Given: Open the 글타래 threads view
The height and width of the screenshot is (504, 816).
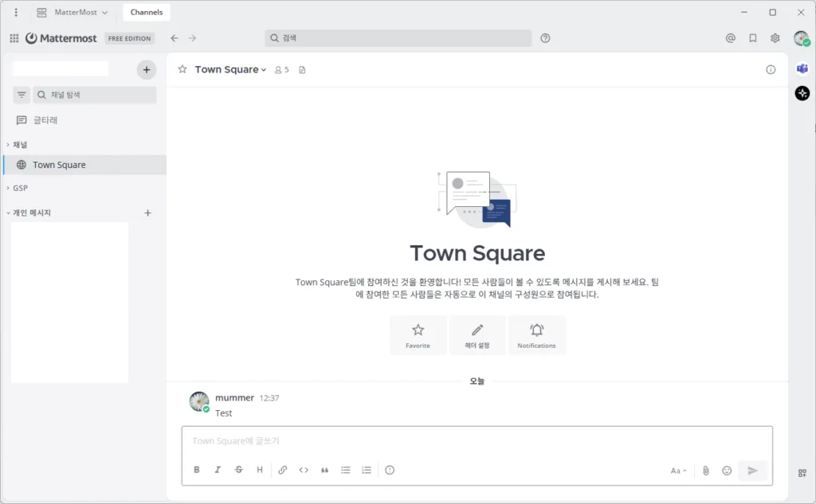Looking at the screenshot, I should coord(84,120).
